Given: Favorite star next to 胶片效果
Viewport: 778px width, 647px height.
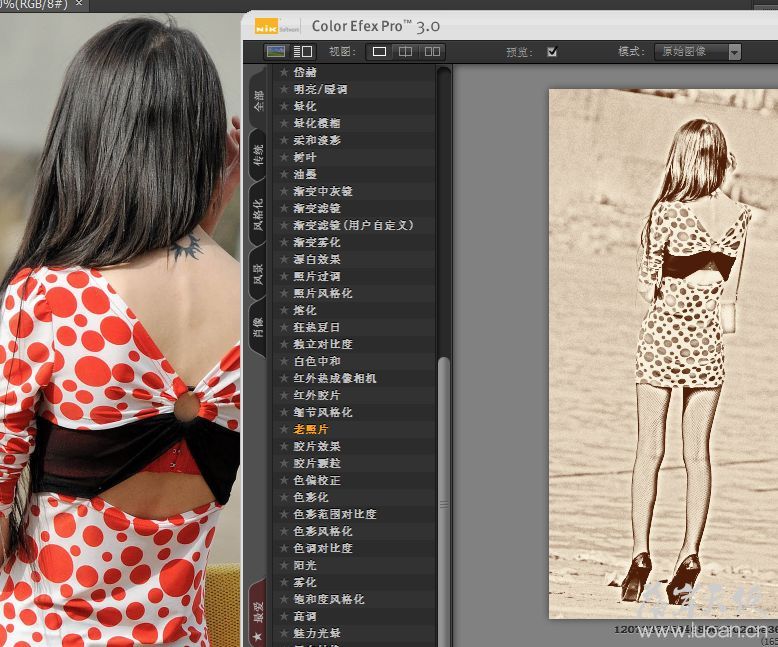Looking at the screenshot, I should [x=284, y=446].
